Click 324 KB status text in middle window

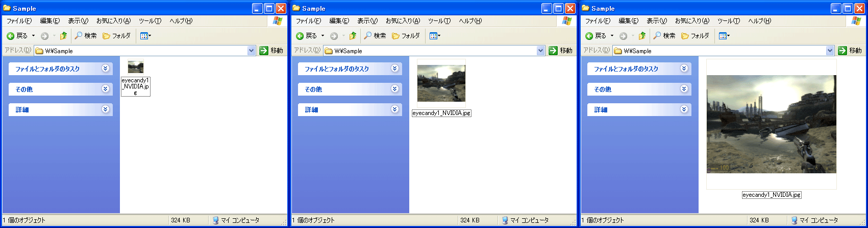coord(470,220)
